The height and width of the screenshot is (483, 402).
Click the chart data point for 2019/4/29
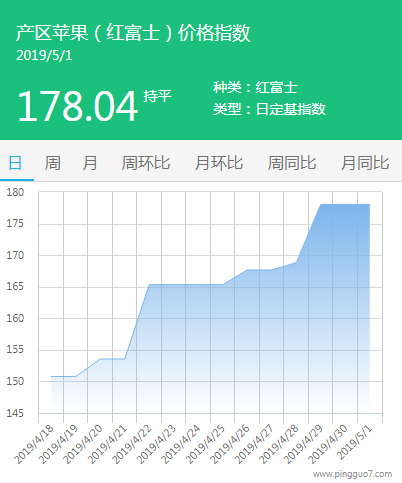(x=321, y=204)
